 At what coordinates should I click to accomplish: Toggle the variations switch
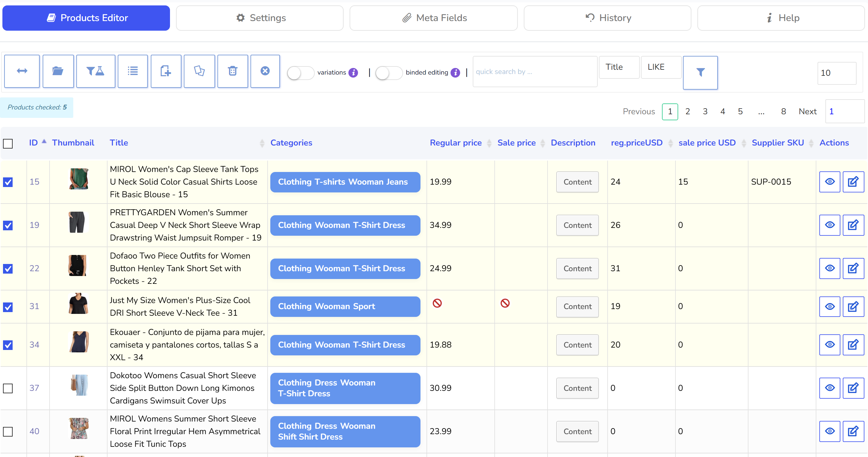pos(300,73)
